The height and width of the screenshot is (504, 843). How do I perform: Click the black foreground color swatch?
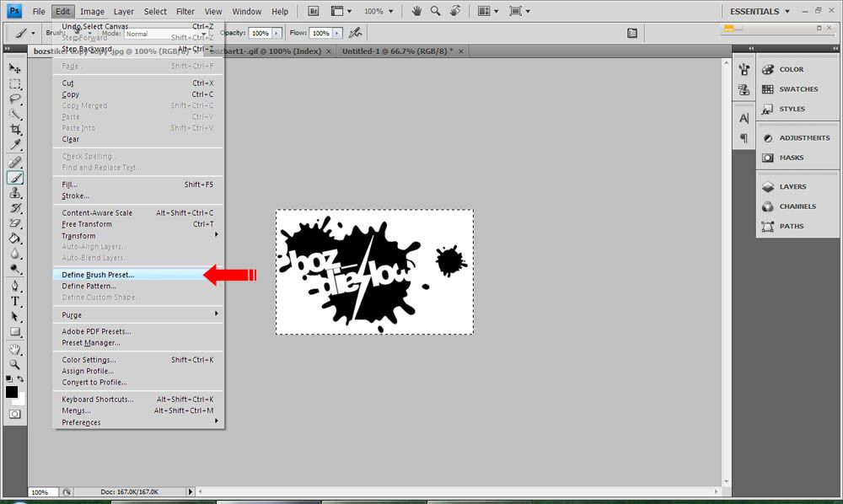point(11,392)
